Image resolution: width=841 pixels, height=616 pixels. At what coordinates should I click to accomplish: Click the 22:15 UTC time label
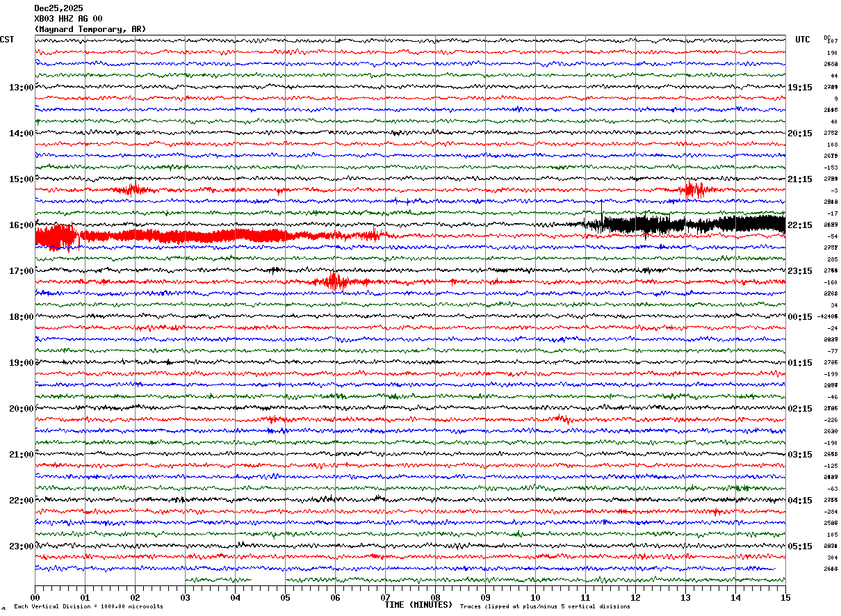[x=800, y=225]
